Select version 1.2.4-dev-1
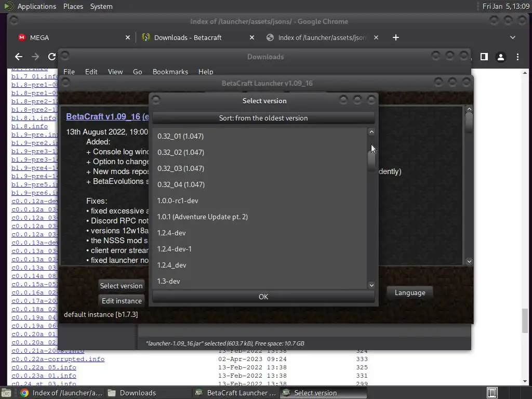Image resolution: width=532 pixels, height=399 pixels. [x=260, y=249]
